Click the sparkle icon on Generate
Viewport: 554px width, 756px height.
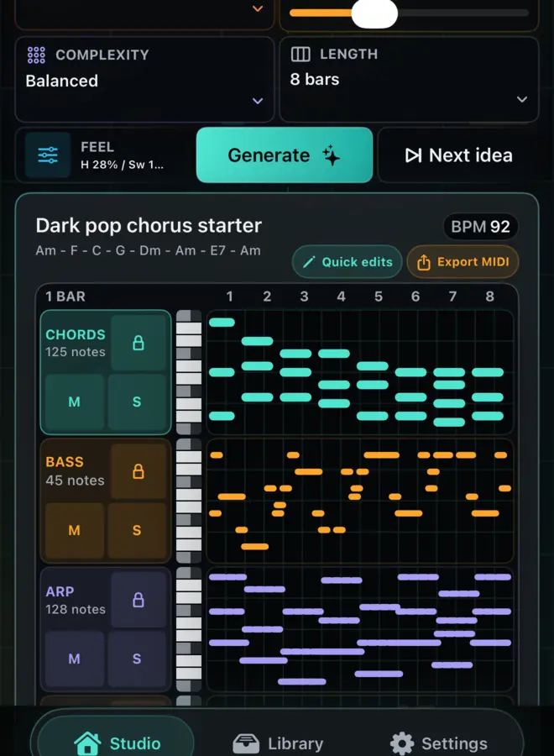(332, 155)
